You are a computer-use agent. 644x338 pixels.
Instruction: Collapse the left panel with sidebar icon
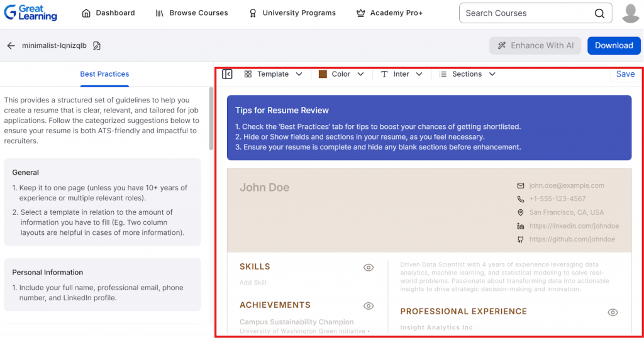228,74
